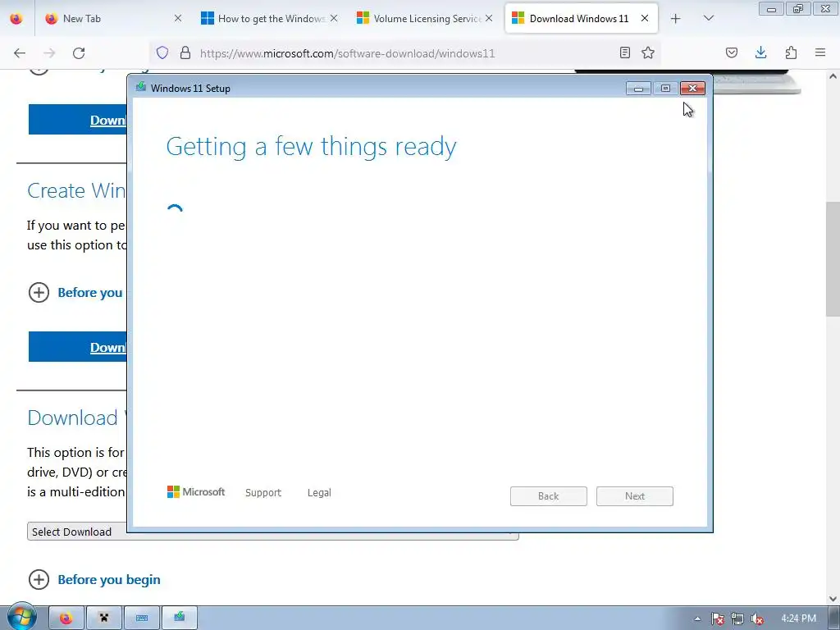Image resolution: width=840 pixels, height=630 pixels.
Task: Open the Legal link in Setup
Action: (319, 492)
